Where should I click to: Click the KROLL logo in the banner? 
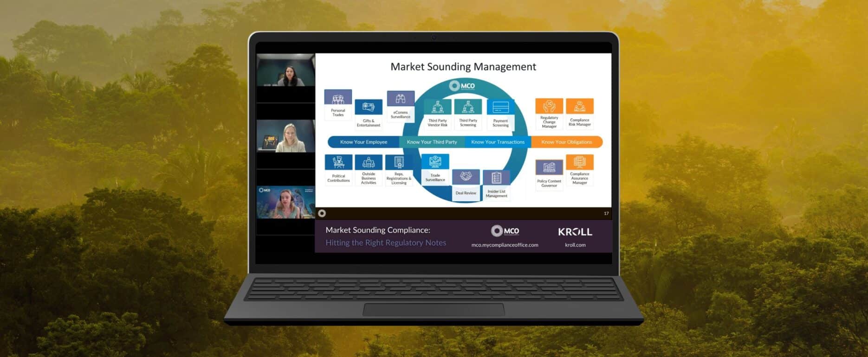point(575,232)
